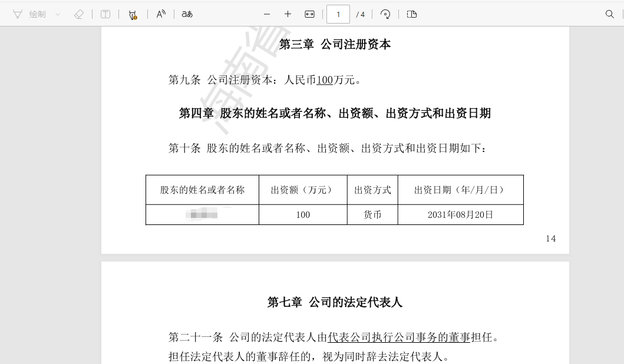Click the date cell 2031年08月20日

tap(460, 215)
